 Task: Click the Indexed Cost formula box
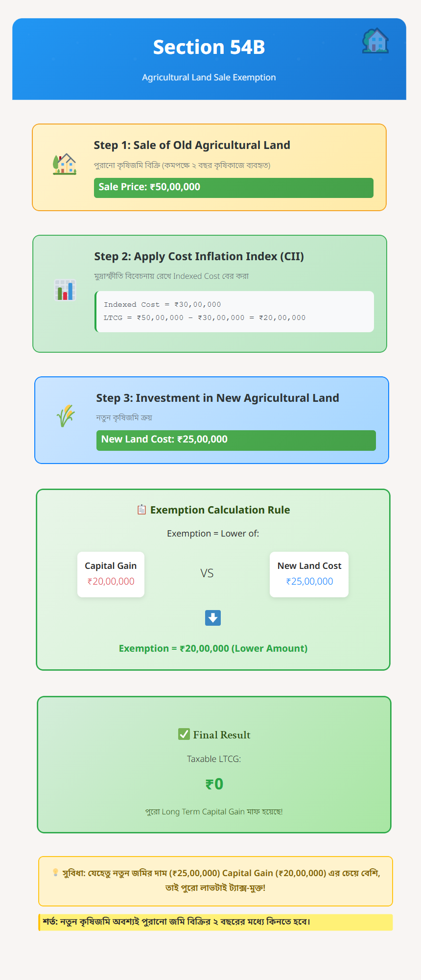(x=234, y=312)
